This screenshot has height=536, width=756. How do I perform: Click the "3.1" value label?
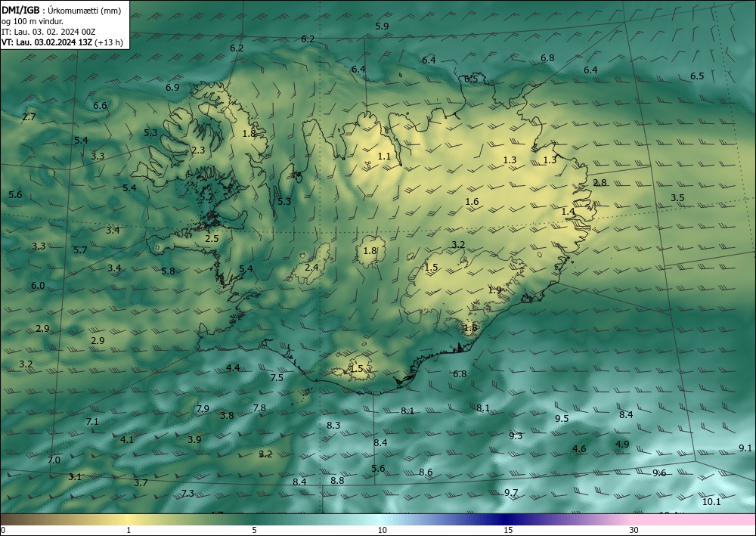click(75, 477)
